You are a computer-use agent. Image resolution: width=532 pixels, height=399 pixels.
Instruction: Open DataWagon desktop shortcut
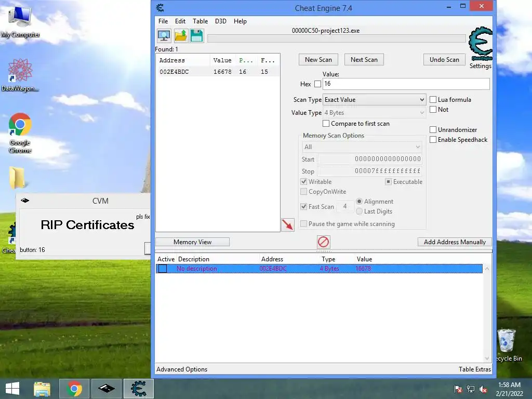click(x=20, y=75)
